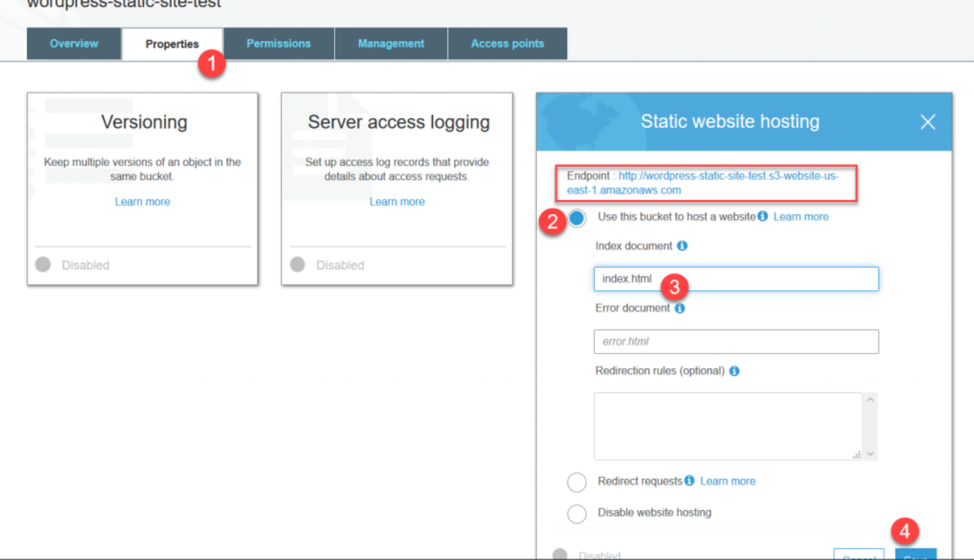Screen dimensions: 974x560
Task: Click info icon after Redirect requests
Action: [689, 480]
